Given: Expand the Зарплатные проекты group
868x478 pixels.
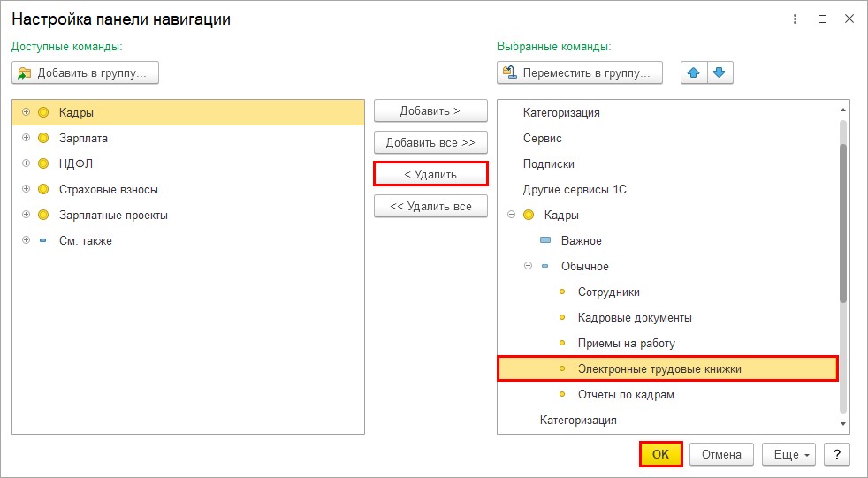Looking at the screenshot, I should tap(26, 215).
